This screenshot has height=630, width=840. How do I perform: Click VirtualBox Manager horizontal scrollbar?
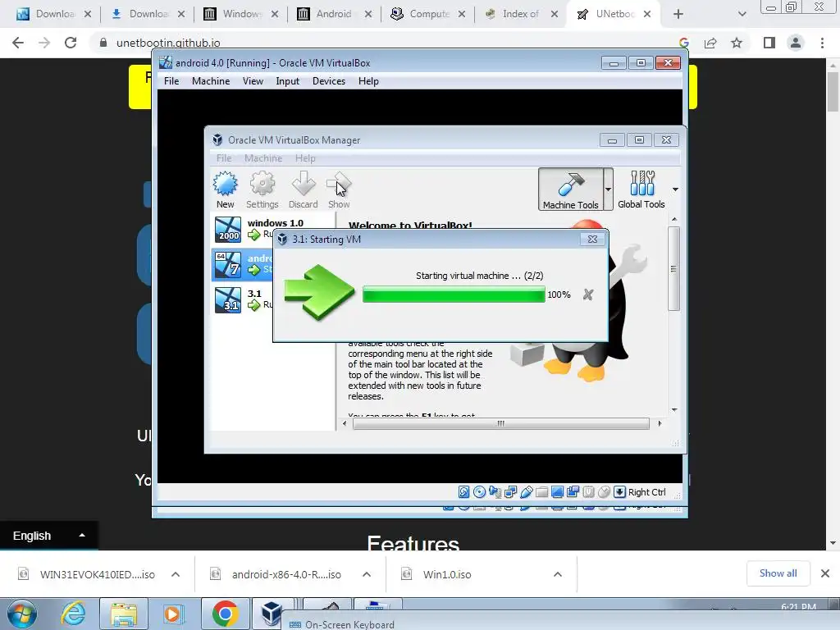click(501, 423)
